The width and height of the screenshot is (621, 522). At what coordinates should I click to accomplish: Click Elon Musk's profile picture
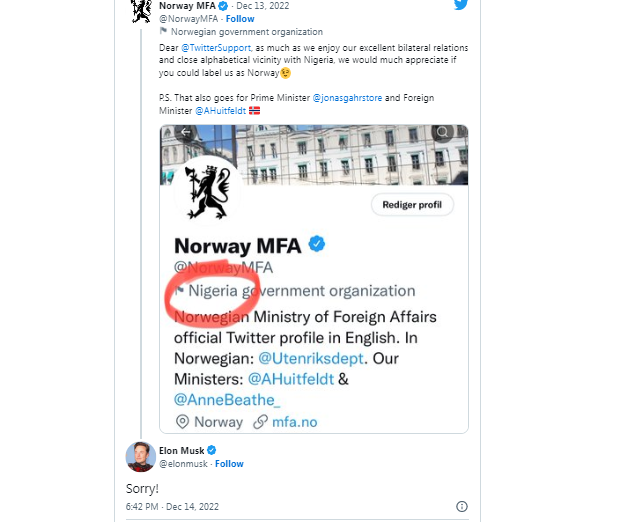coord(140,456)
